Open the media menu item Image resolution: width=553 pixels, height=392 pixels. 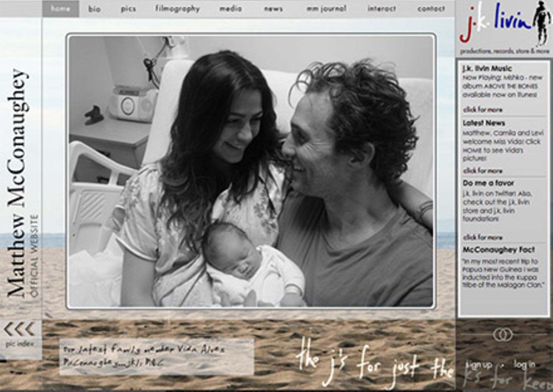click(x=230, y=9)
